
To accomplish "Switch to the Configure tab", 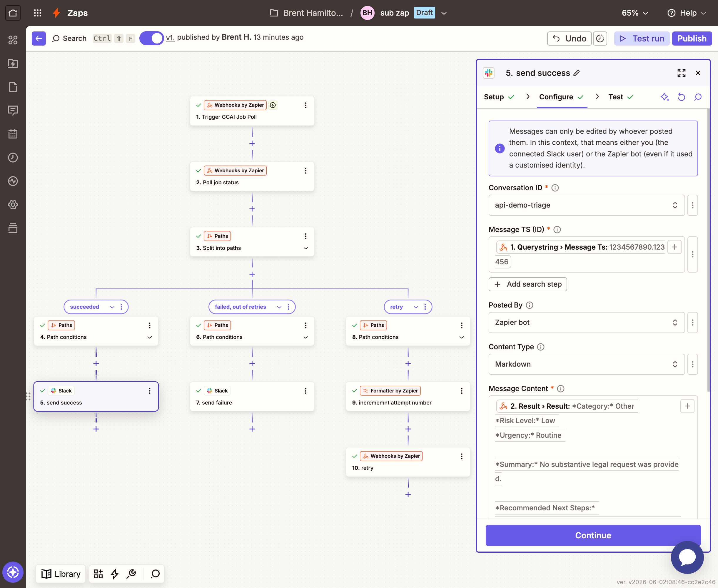I will [562, 97].
